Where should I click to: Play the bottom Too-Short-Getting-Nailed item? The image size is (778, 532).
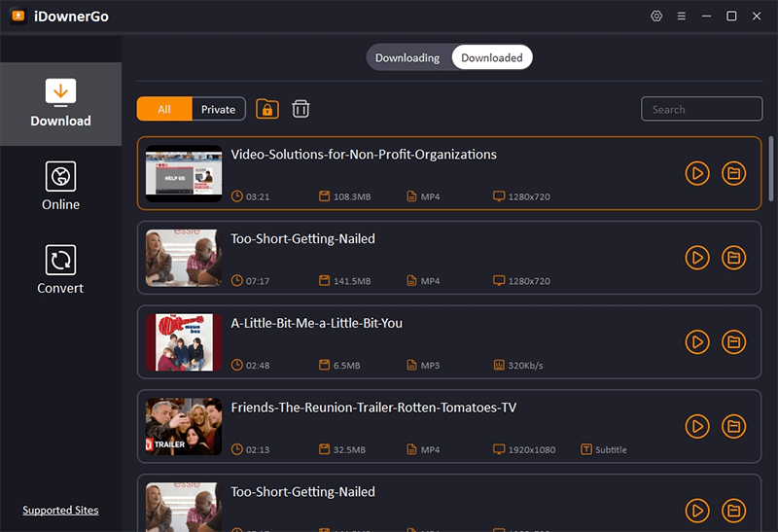pos(697,511)
